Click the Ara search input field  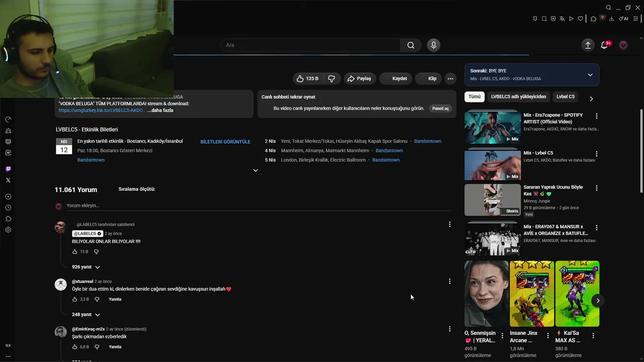click(x=310, y=45)
